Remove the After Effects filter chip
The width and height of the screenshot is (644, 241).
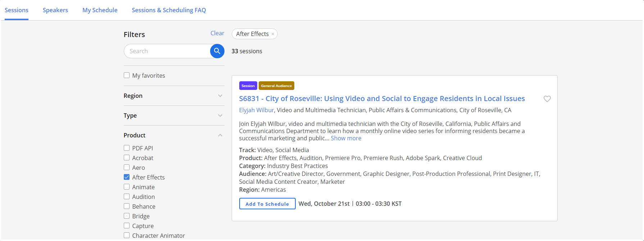coord(273,34)
